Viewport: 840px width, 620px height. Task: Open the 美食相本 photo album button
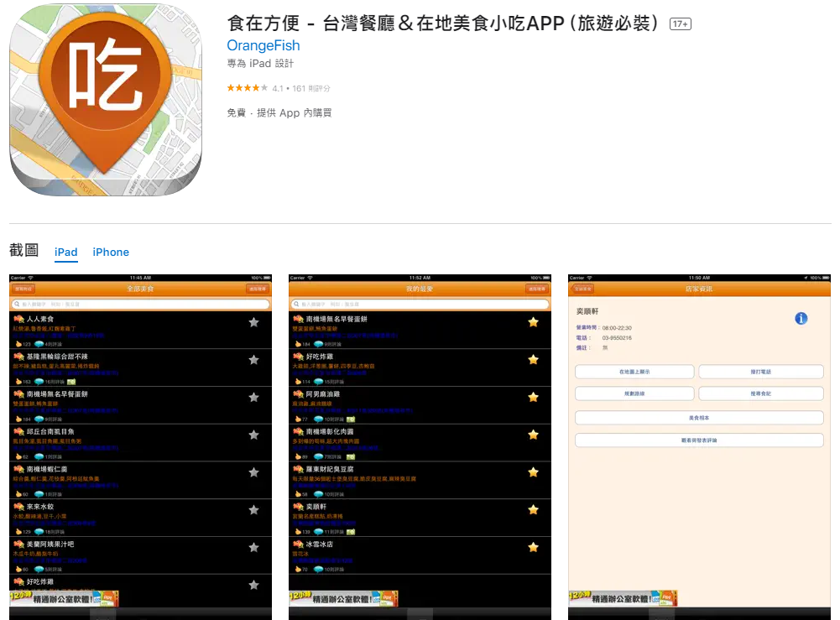[698, 417]
